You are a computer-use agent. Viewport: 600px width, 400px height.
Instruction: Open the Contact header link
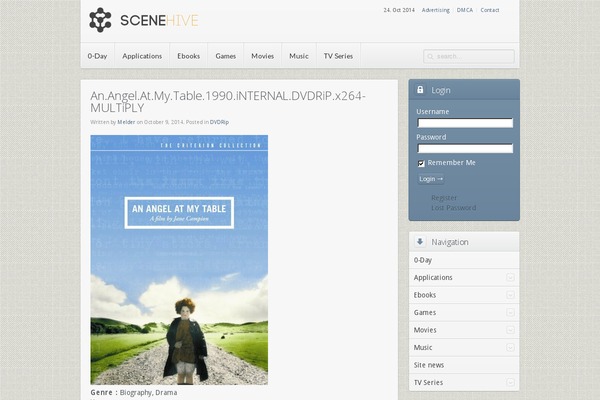(490, 10)
